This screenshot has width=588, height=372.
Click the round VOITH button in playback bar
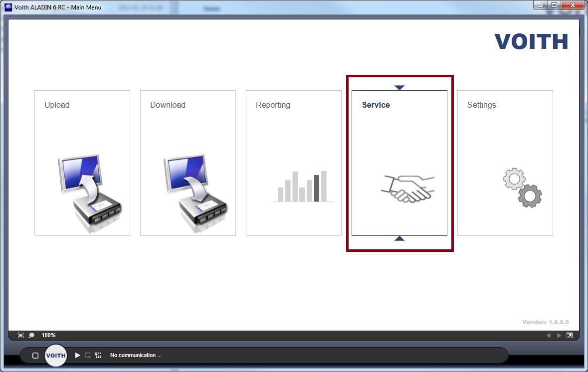click(x=56, y=355)
